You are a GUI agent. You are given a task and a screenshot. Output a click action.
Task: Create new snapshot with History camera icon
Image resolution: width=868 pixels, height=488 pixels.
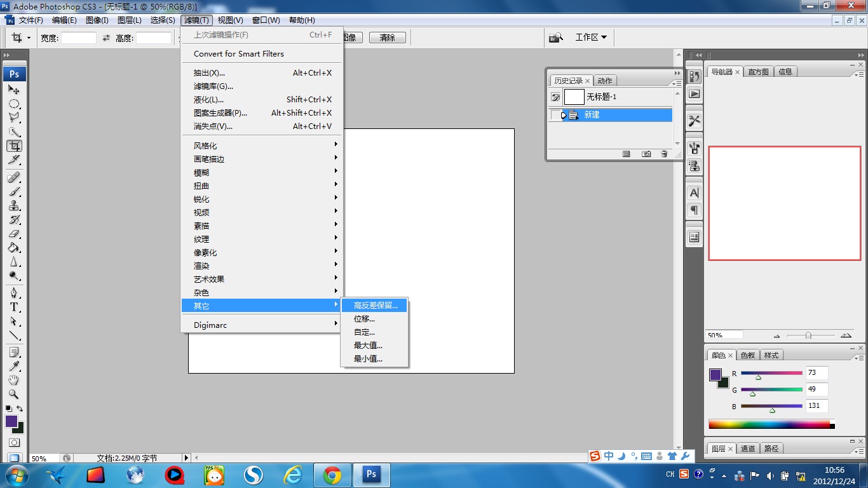click(x=646, y=154)
